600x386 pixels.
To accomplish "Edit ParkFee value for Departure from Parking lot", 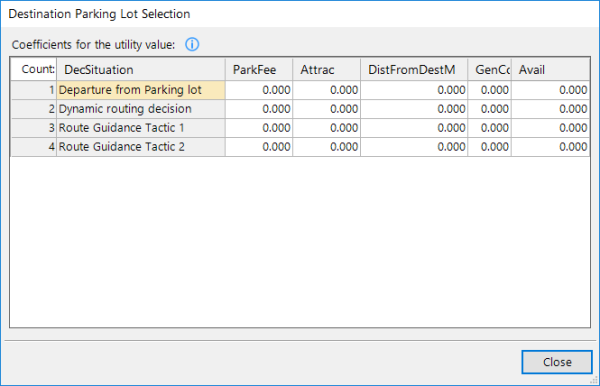I will click(x=259, y=90).
